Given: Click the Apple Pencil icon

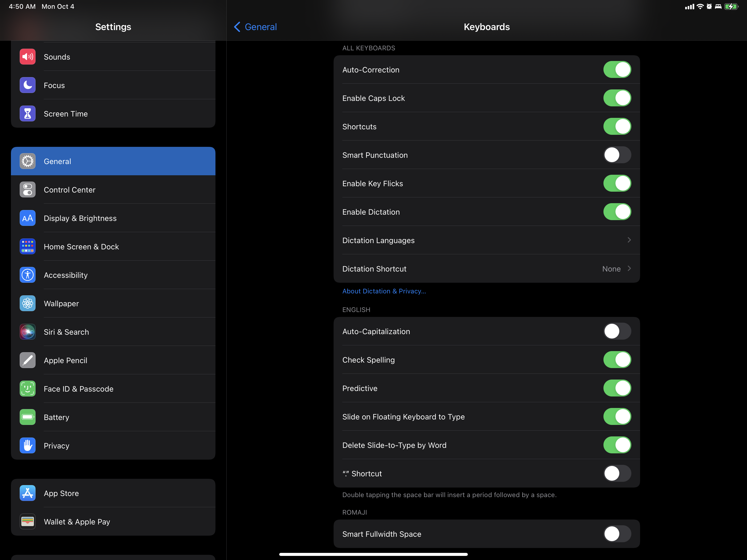Looking at the screenshot, I should click(x=27, y=360).
